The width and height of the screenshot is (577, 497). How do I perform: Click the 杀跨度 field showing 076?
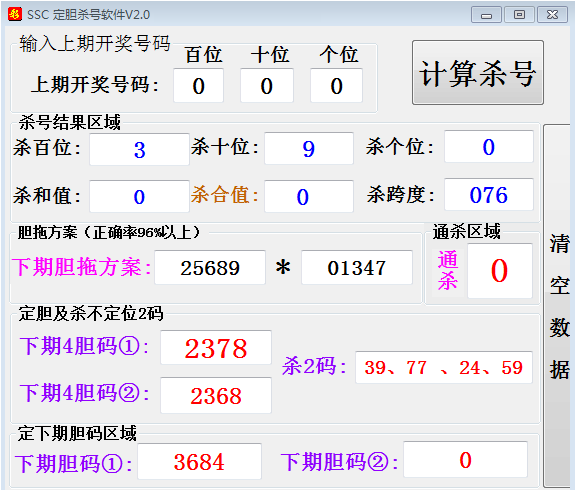click(489, 194)
